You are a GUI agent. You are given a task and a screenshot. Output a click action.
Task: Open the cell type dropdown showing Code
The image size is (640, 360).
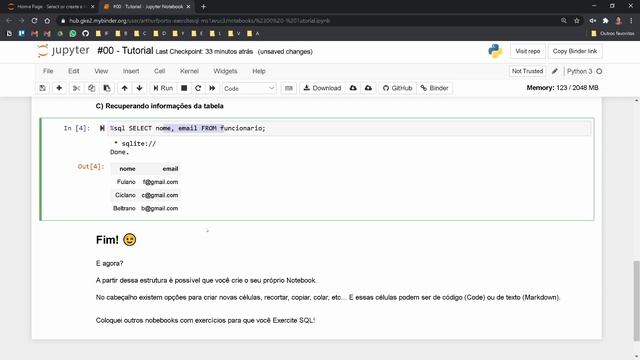tap(249, 89)
